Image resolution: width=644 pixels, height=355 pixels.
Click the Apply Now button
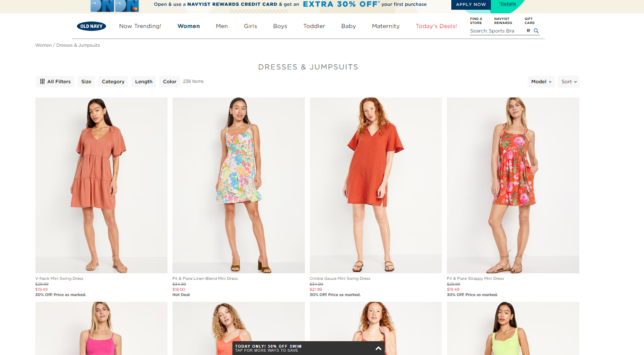471,4
